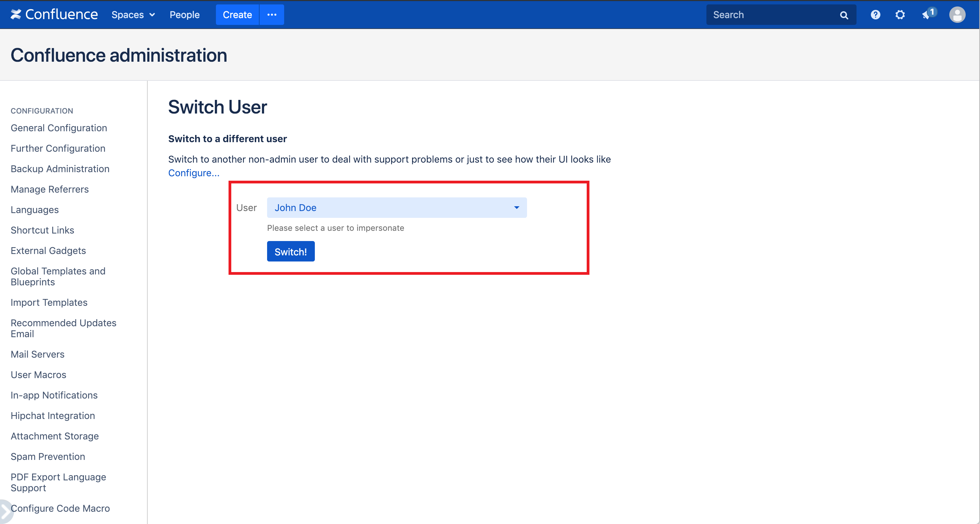The height and width of the screenshot is (524, 980).
Task: Open Backup Administration
Action: click(60, 169)
